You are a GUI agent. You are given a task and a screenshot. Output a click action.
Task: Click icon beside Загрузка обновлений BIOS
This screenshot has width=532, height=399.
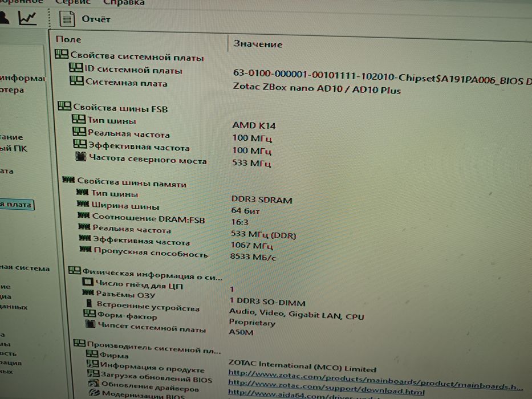pos(94,373)
